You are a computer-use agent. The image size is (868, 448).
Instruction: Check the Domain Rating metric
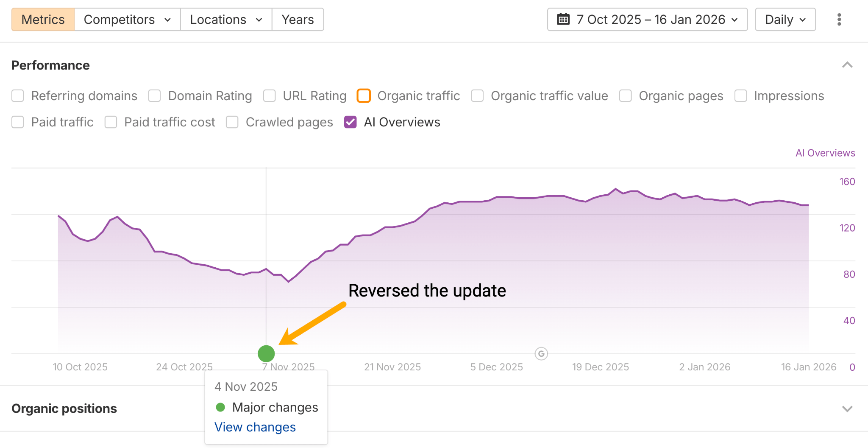click(154, 96)
